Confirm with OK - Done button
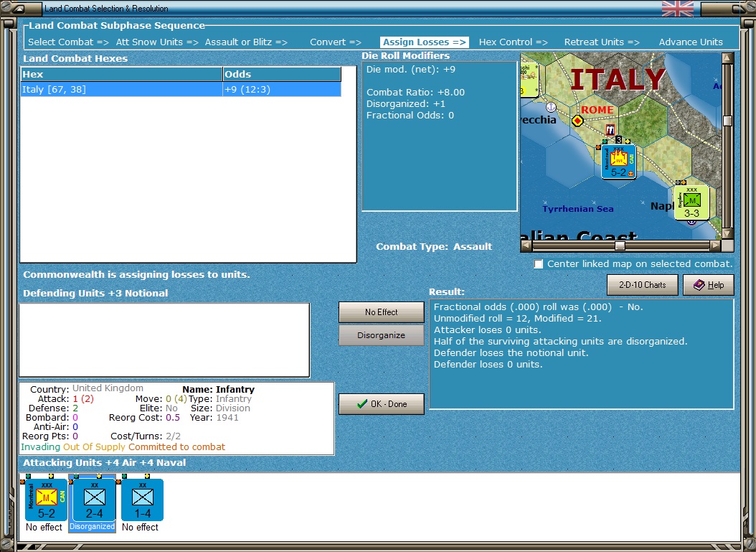The height and width of the screenshot is (552, 756). 382,404
